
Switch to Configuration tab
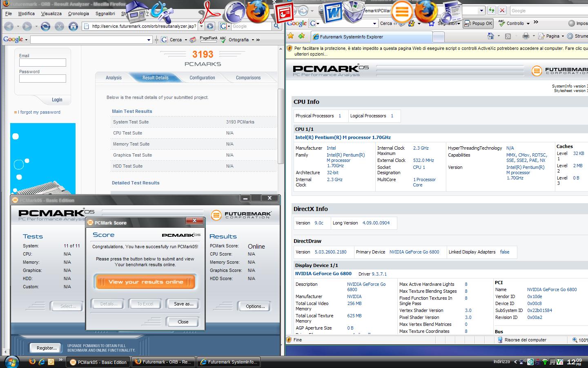[x=202, y=77]
